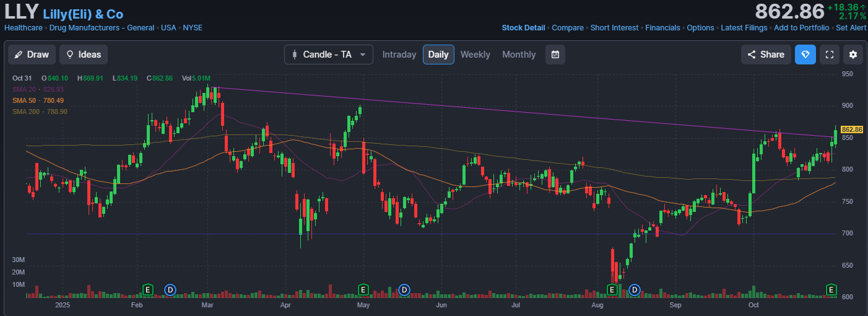Click the candlestick icon in chart type selector
Image resolution: width=868 pixels, height=316 pixels.
click(x=294, y=55)
